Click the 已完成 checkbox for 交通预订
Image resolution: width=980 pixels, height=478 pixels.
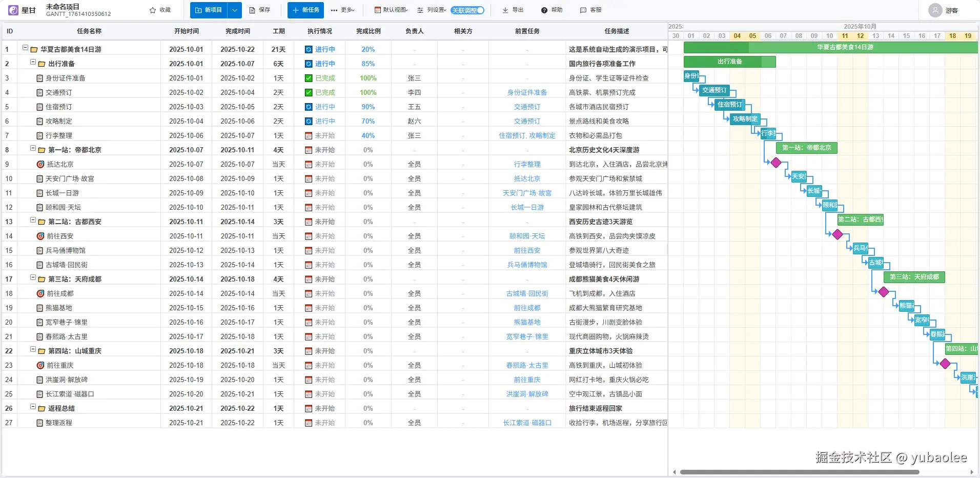[x=309, y=93]
